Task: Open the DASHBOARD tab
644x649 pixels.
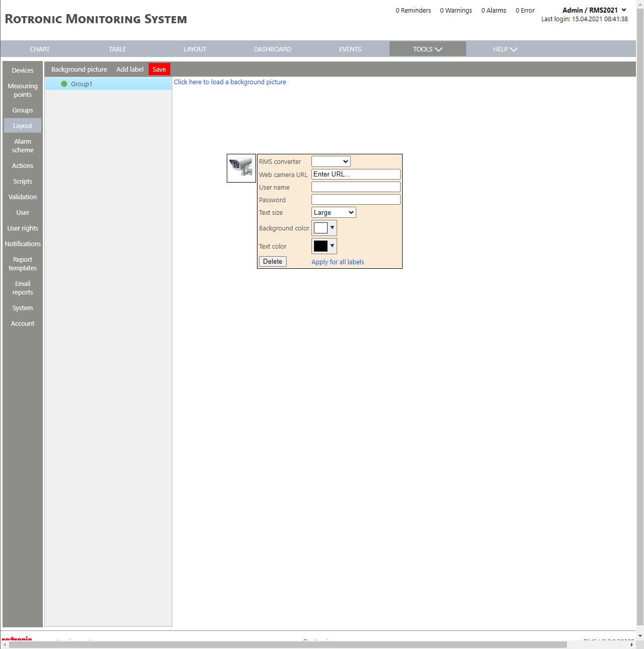Action: click(273, 49)
